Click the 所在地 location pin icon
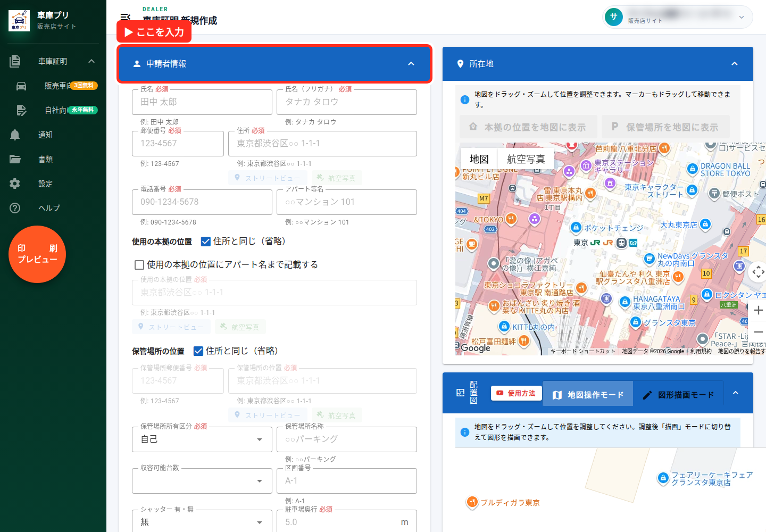The width and height of the screenshot is (766, 532). click(460, 64)
